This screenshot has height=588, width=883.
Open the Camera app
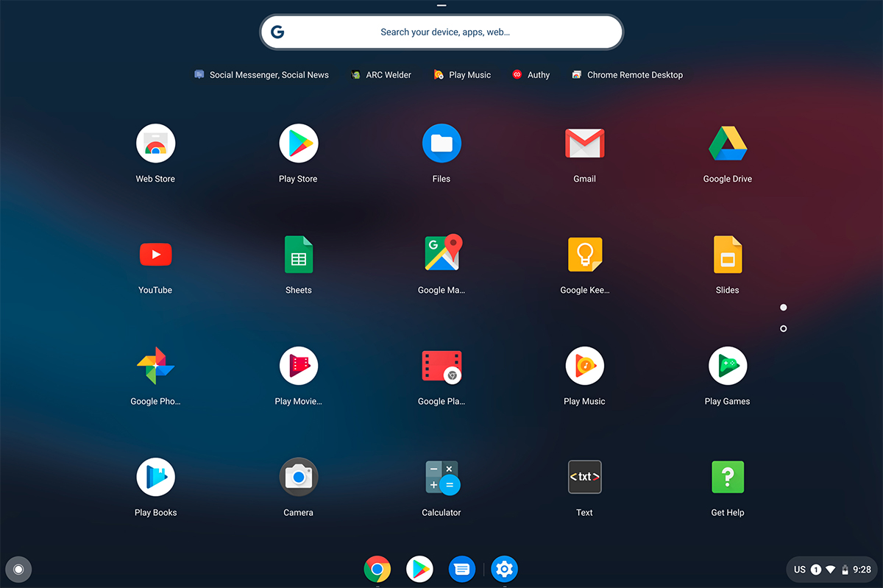[x=298, y=477]
